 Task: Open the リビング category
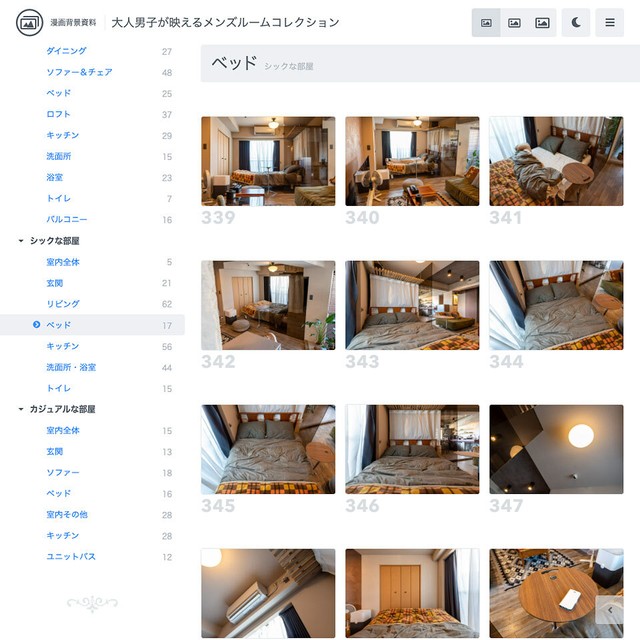(63, 304)
